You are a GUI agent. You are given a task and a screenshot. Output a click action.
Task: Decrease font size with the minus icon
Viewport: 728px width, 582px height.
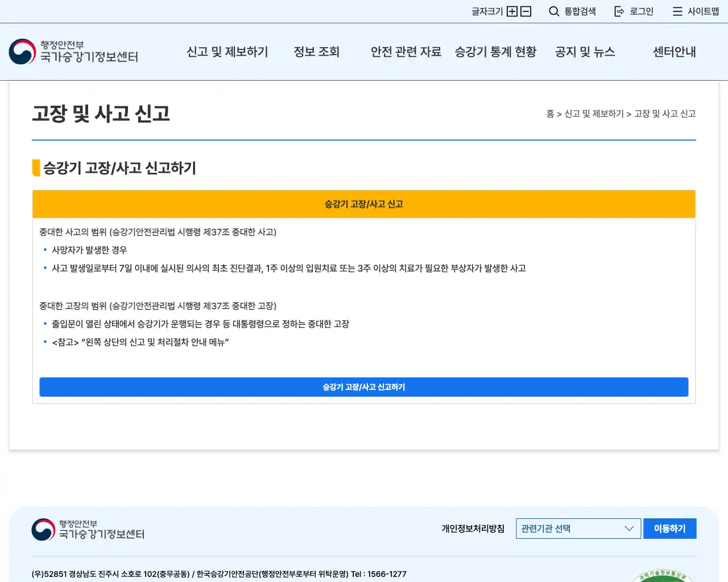tap(526, 11)
